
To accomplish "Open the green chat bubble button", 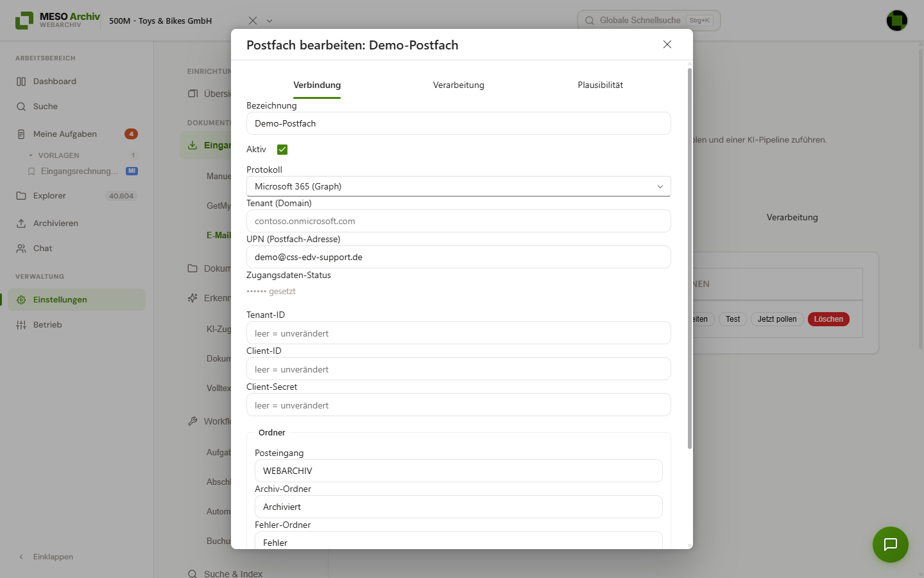I will 891,545.
